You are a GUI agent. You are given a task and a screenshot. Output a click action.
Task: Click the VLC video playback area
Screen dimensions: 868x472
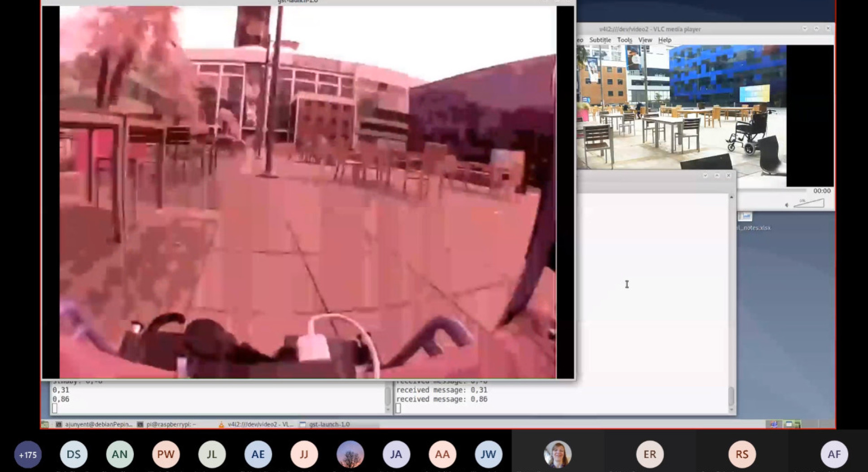681,107
